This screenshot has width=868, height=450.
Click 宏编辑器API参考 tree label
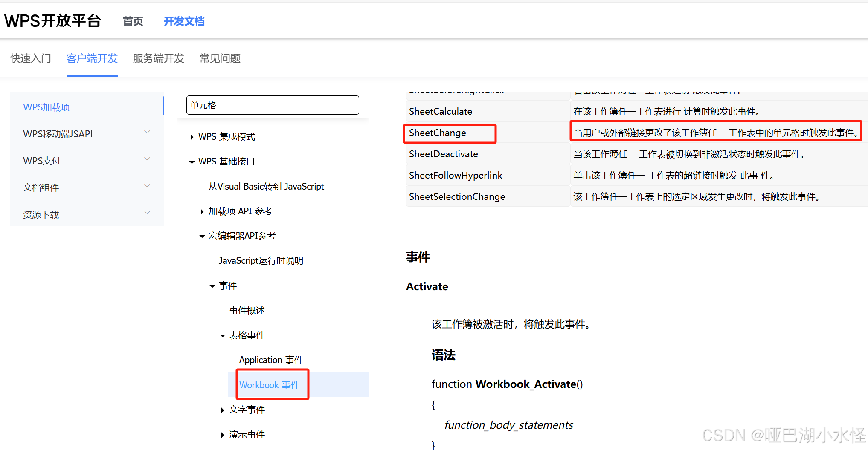(242, 236)
